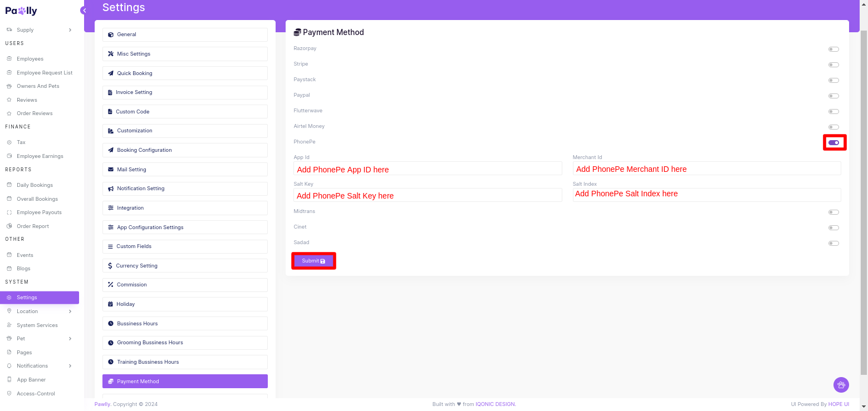Click the Bussiness Hours clock icon
868x411 pixels.
point(111,324)
